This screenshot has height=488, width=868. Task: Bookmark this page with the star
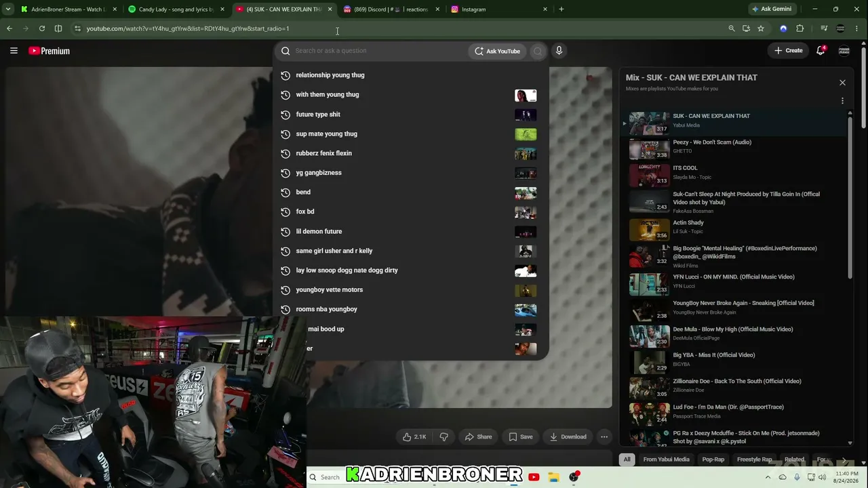coord(761,28)
